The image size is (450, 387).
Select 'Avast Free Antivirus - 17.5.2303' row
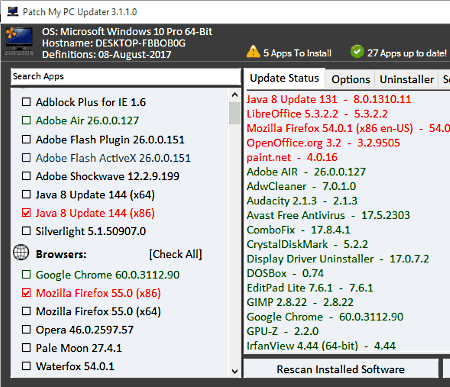coord(328,215)
